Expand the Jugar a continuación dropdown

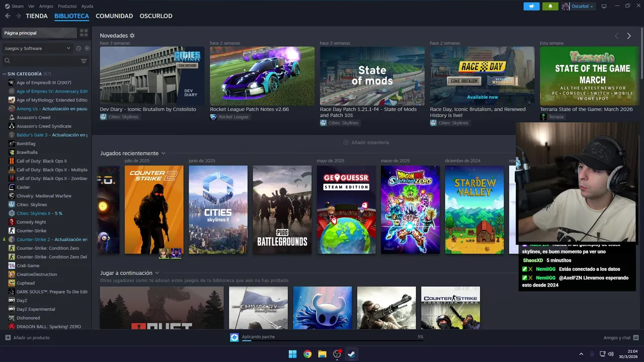click(x=157, y=273)
